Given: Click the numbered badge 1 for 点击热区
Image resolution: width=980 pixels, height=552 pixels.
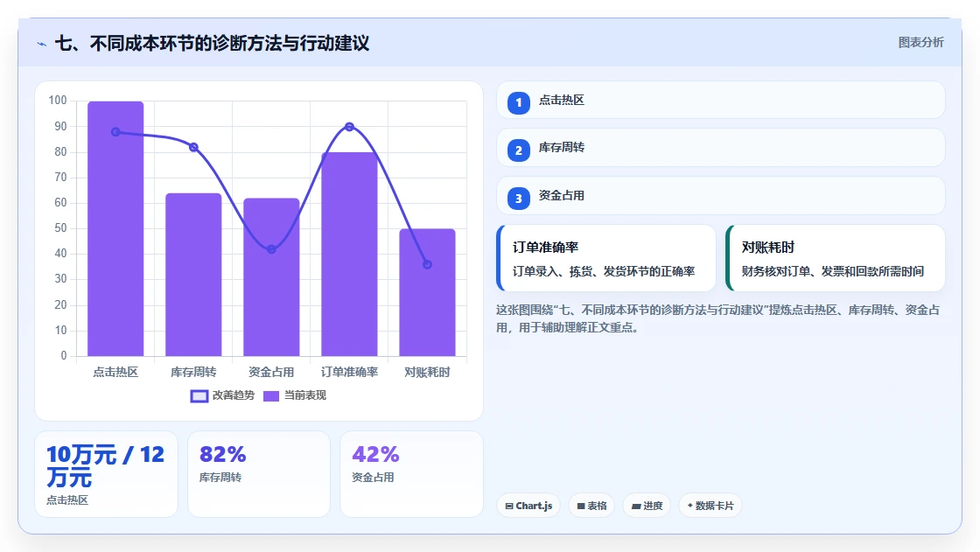Looking at the screenshot, I should coord(518,102).
